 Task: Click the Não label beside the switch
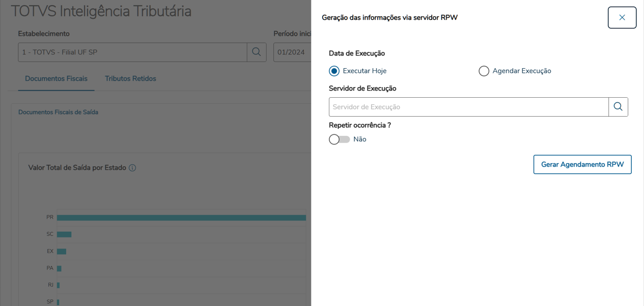coord(360,140)
